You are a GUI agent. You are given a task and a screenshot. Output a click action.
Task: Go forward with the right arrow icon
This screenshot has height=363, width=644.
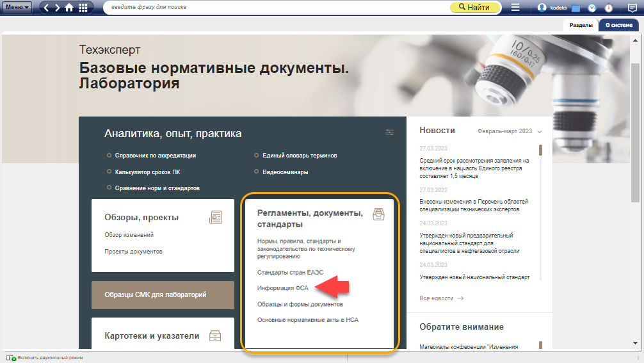point(57,8)
